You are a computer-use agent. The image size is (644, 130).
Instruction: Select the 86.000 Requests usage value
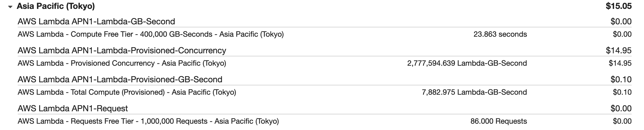(x=499, y=122)
